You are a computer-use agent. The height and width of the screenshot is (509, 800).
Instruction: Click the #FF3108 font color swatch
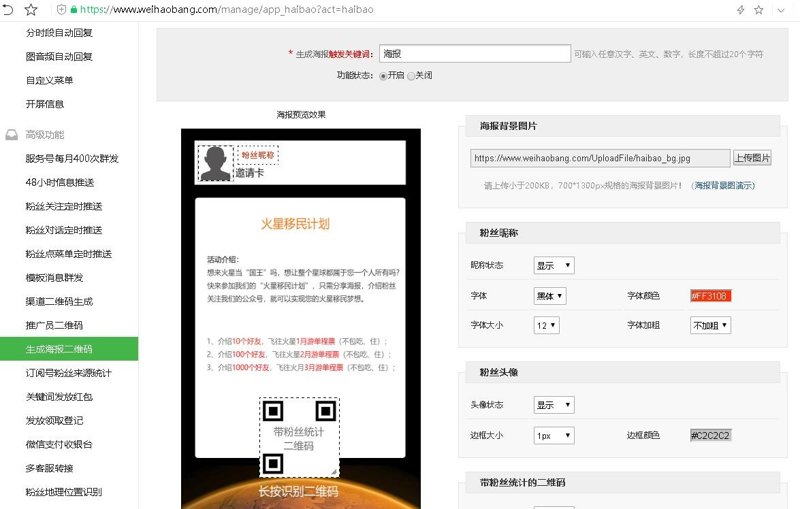click(711, 296)
